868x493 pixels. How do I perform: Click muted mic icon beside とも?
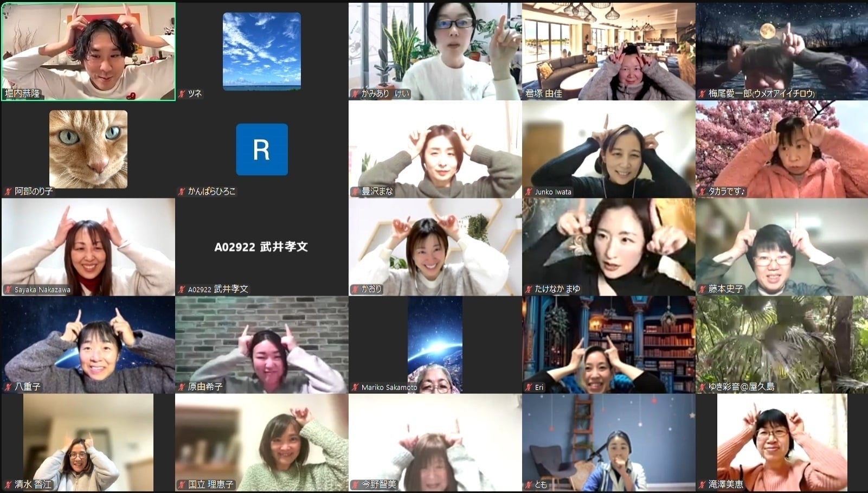click(x=529, y=485)
